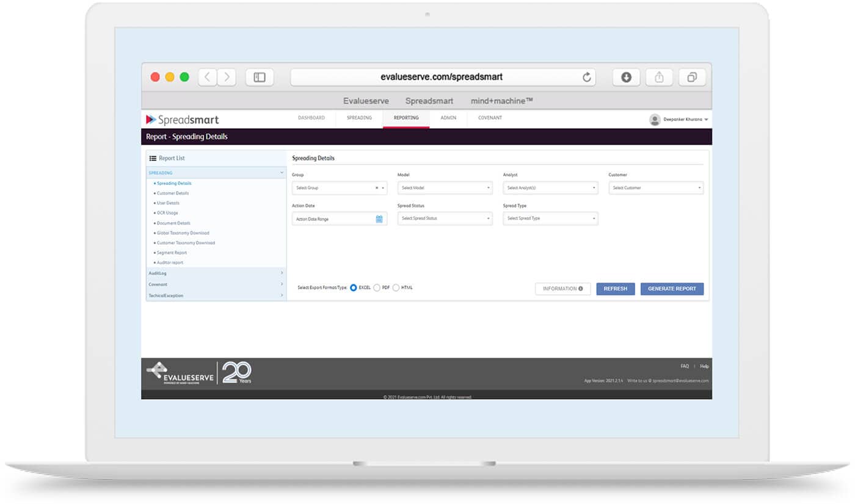Screen dimensions: 855x504
Task: Open the Customer Taxonomy Download report
Action: point(186,242)
